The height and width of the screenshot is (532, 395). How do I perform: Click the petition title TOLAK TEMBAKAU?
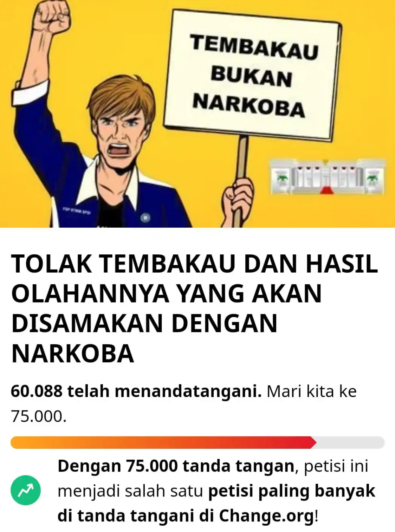pyautogui.click(x=194, y=308)
